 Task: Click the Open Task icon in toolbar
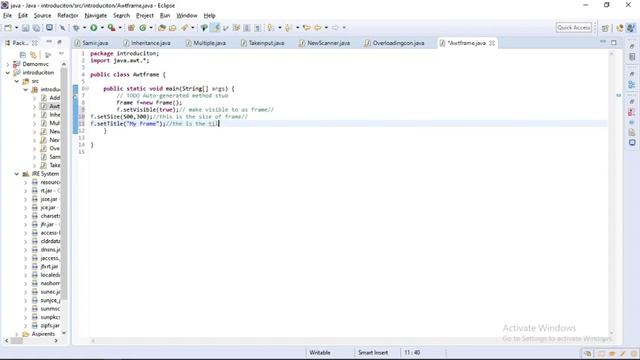[173, 28]
